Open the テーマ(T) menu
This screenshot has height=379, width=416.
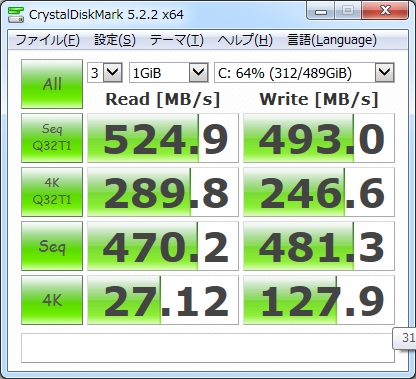[x=176, y=40]
